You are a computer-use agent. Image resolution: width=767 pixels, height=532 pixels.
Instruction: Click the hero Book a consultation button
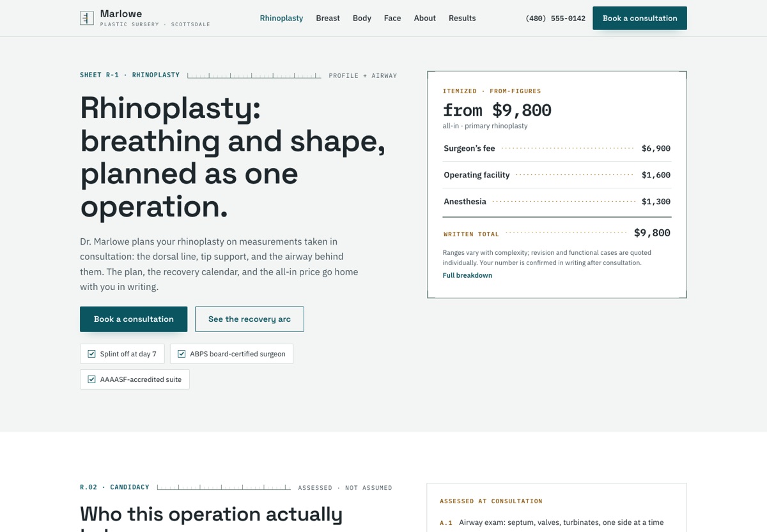pos(134,319)
